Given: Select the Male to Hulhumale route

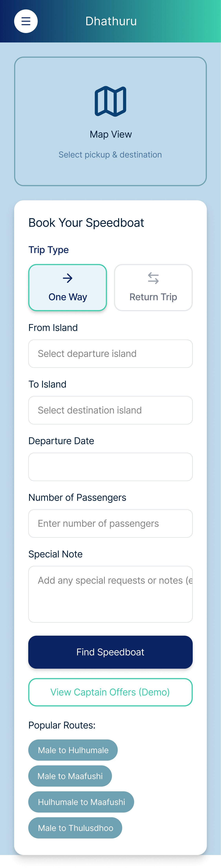Looking at the screenshot, I should coord(73,750).
